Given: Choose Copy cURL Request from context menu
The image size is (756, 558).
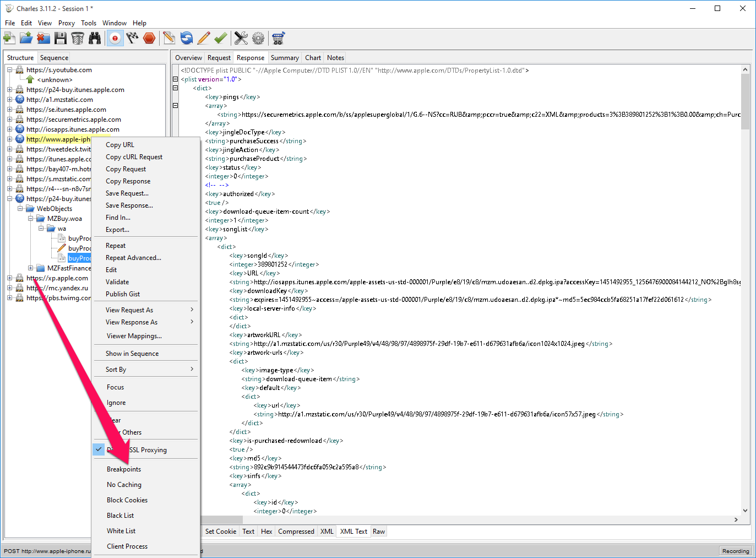Looking at the screenshot, I should (134, 157).
